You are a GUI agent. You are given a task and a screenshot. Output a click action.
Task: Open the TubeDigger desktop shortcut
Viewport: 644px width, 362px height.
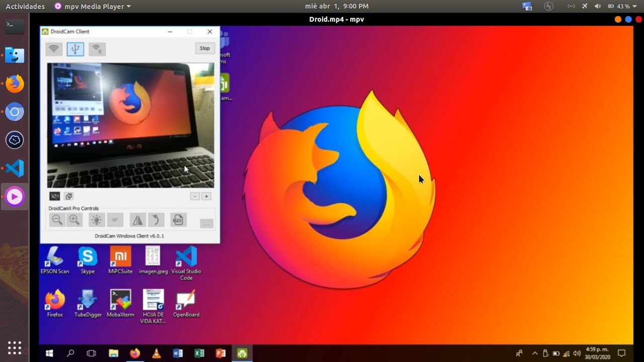click(88, 303)
